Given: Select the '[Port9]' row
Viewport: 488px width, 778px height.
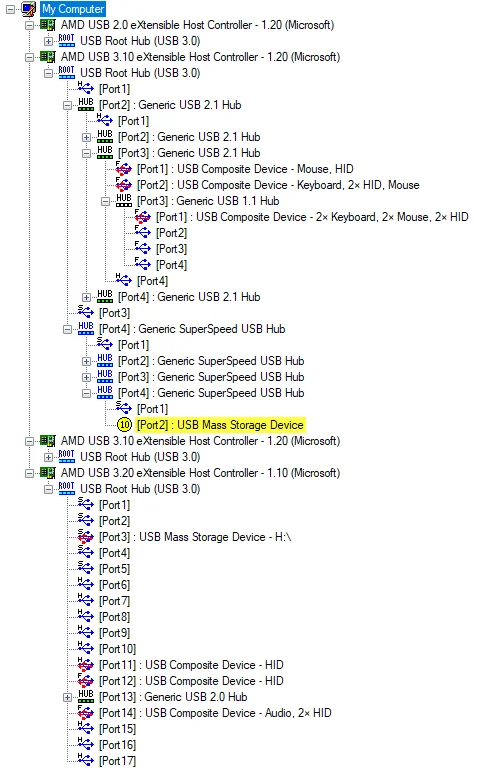Looking at the screenshot, I should 115,633.
